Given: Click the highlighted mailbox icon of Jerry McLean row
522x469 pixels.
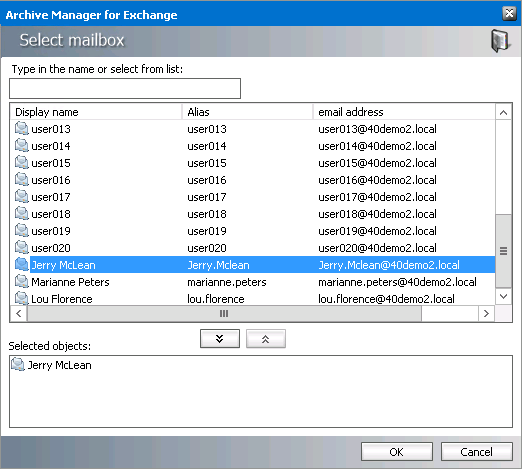Looking at the screenshot, I should (22, 265).
